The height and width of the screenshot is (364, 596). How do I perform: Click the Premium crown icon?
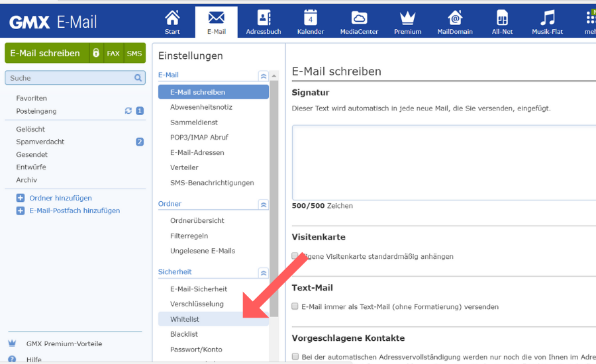pyautogui.click(x=407, y=19)
